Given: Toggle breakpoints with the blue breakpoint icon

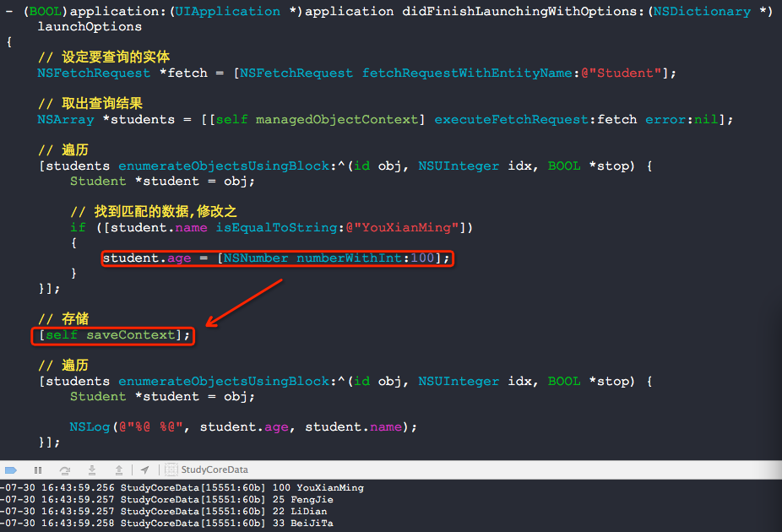Looking at the screenshot, I should pyautogui.click(x=10, y=470).
